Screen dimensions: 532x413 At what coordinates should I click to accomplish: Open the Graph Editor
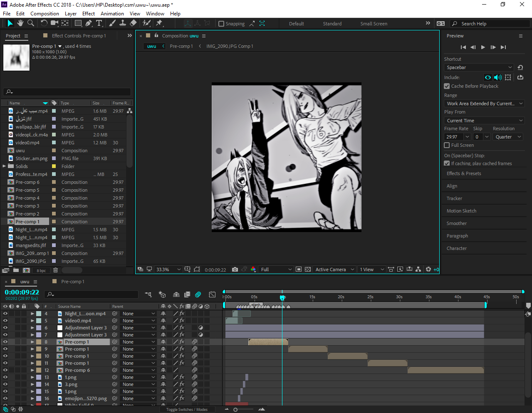212,294
